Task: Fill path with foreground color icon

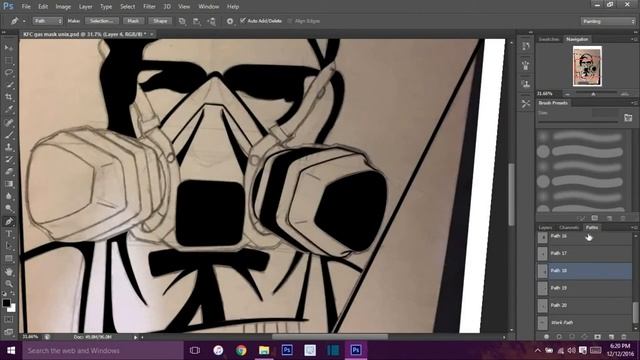Action: click(x=546, y=337)
